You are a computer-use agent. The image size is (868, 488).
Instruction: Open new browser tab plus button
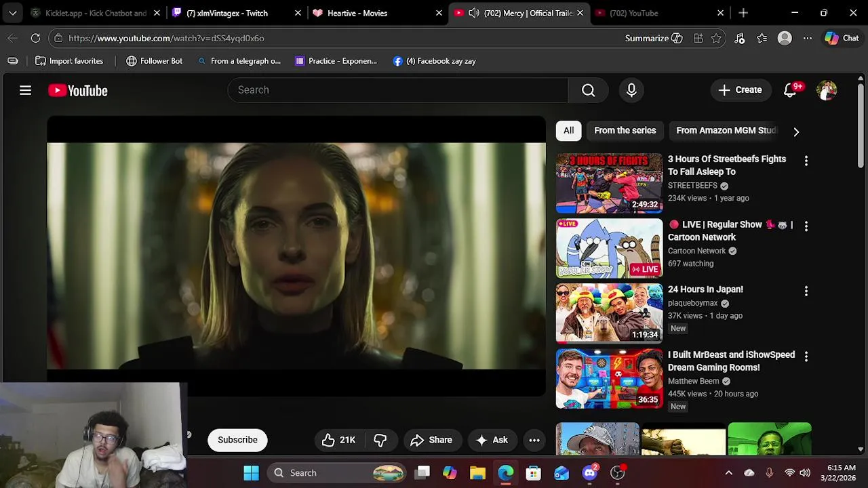click(x=743, y=13)
